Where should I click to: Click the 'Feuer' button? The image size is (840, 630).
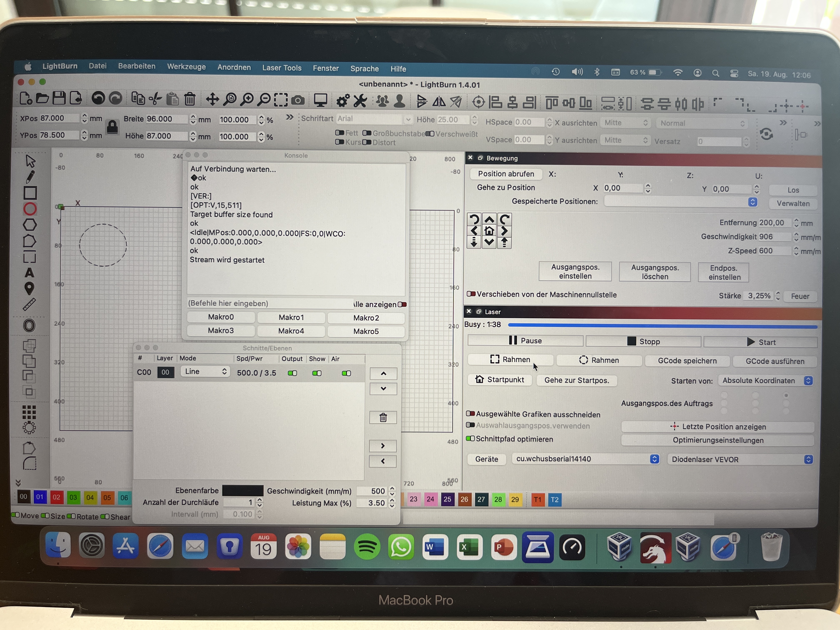point(800,296)
